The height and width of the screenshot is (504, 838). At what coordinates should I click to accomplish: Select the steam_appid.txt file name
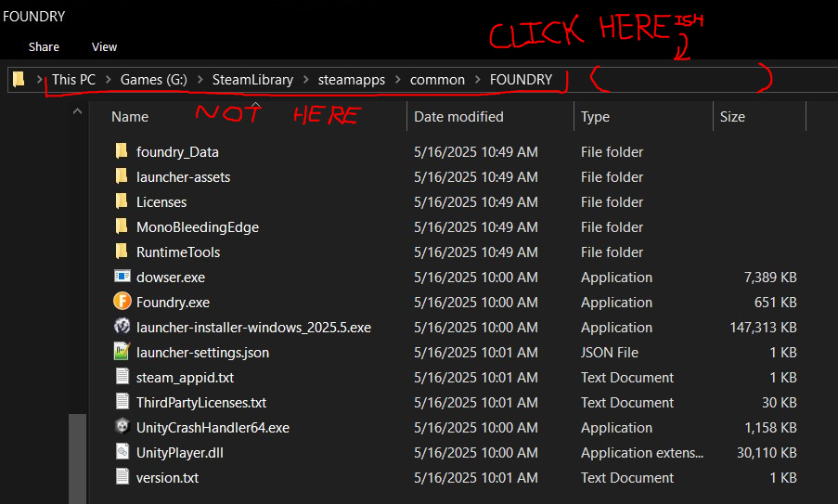185,378
